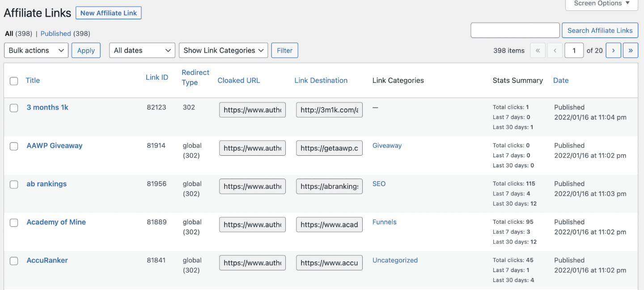Show only Published affiliate links
This screenshot has height=290, width=644.
[55, 34]
